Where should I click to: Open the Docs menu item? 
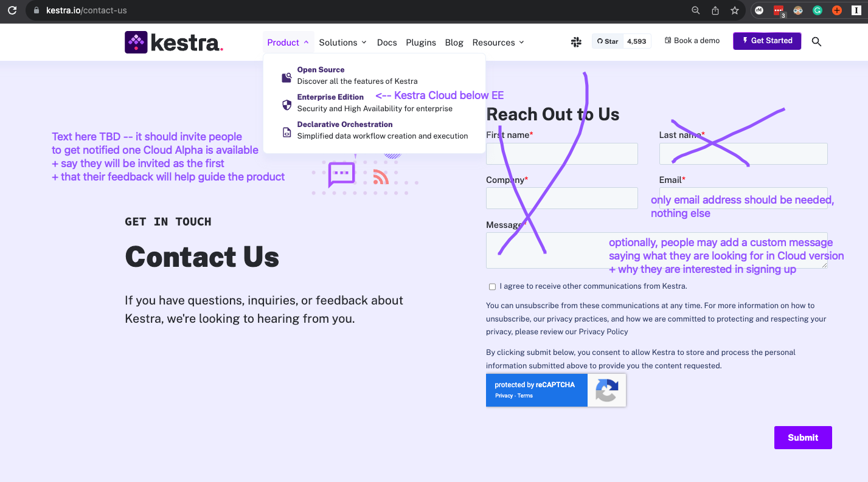[x=387, y=42]
